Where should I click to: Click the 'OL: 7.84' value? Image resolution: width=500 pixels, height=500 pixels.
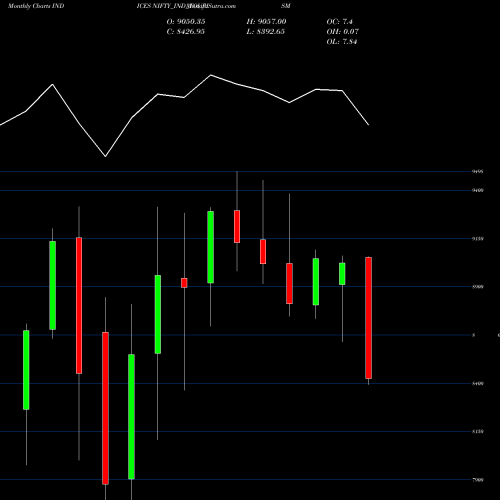coord(342,41)
